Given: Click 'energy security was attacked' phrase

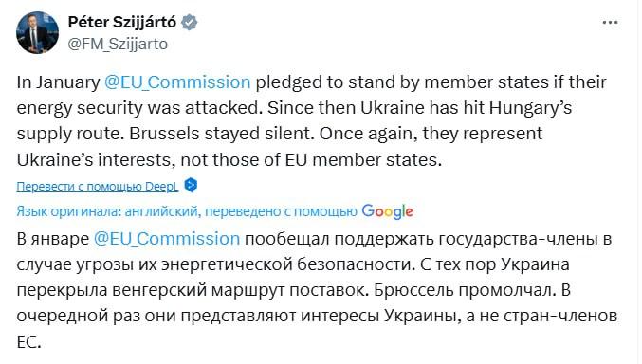Looking at the screenshot, I should 138,108.
